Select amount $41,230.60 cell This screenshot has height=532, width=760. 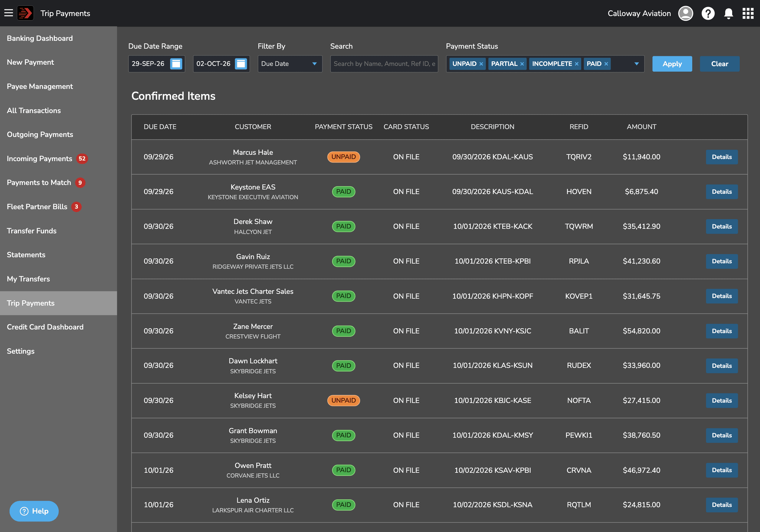click(641, 261)
